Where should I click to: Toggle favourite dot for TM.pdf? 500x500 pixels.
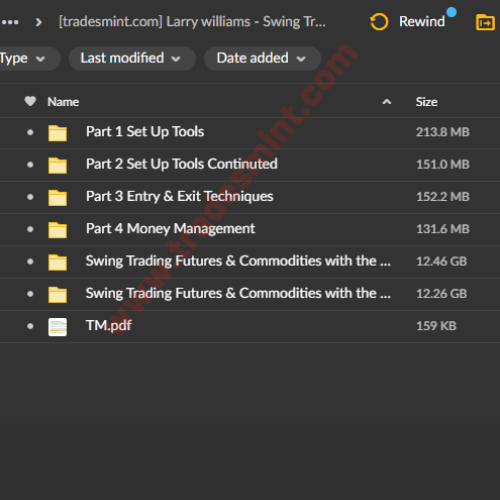pos(30,326)
